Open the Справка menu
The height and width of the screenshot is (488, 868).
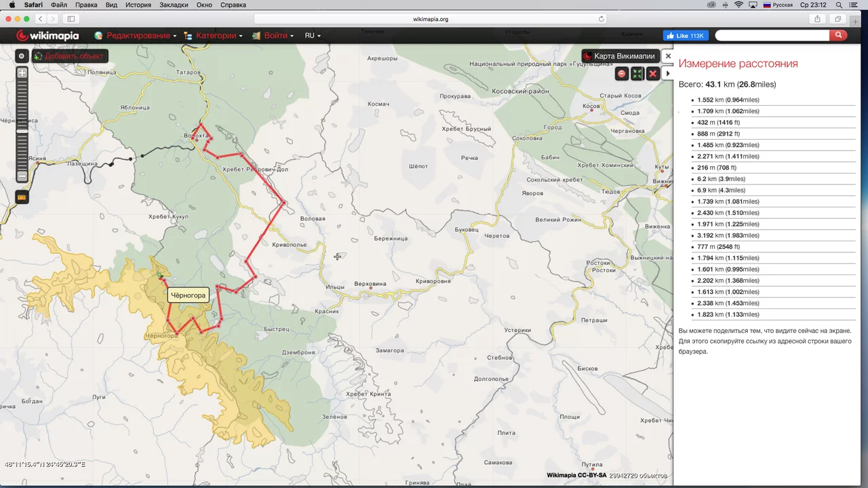pyautogui.click(x=233, y=5)
